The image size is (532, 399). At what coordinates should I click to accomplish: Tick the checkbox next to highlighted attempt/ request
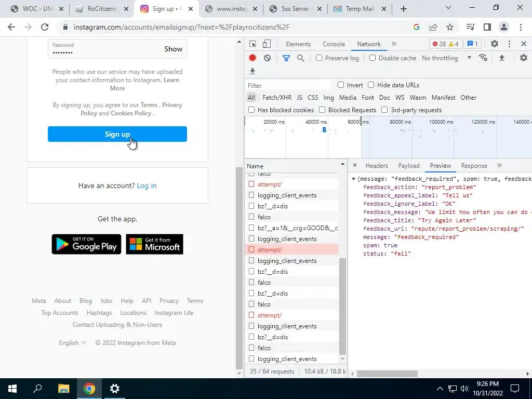coord(251,250)
